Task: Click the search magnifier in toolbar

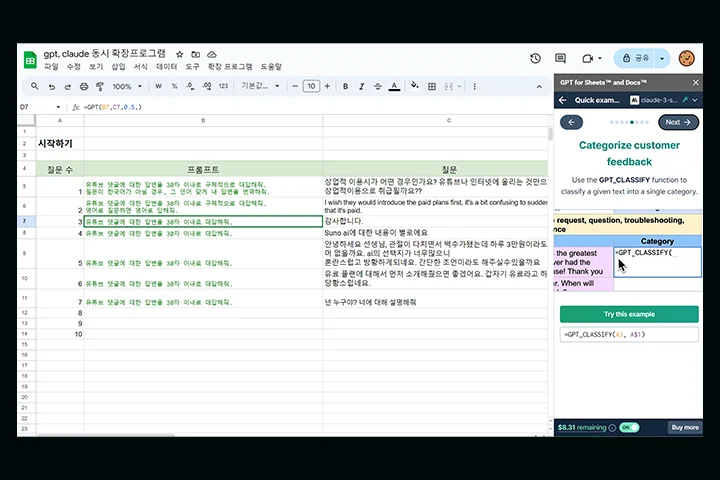Action: [34, 86]
